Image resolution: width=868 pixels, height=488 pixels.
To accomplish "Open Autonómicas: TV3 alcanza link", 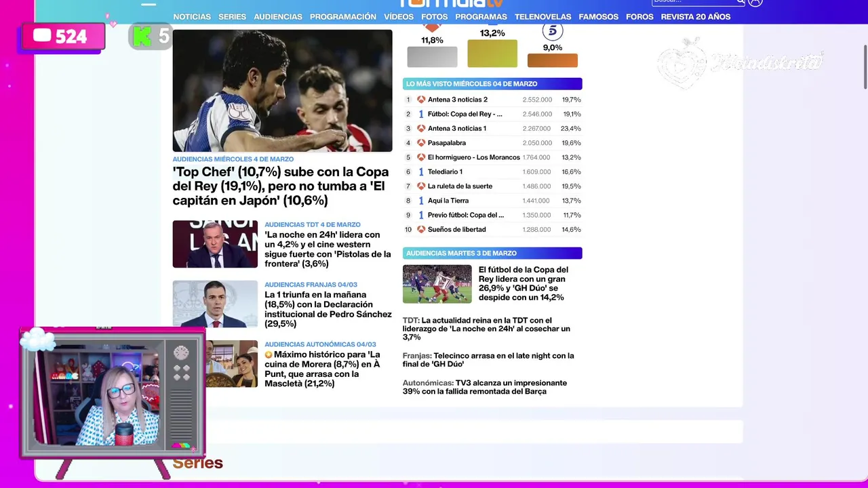I will [x=485, y=387].
